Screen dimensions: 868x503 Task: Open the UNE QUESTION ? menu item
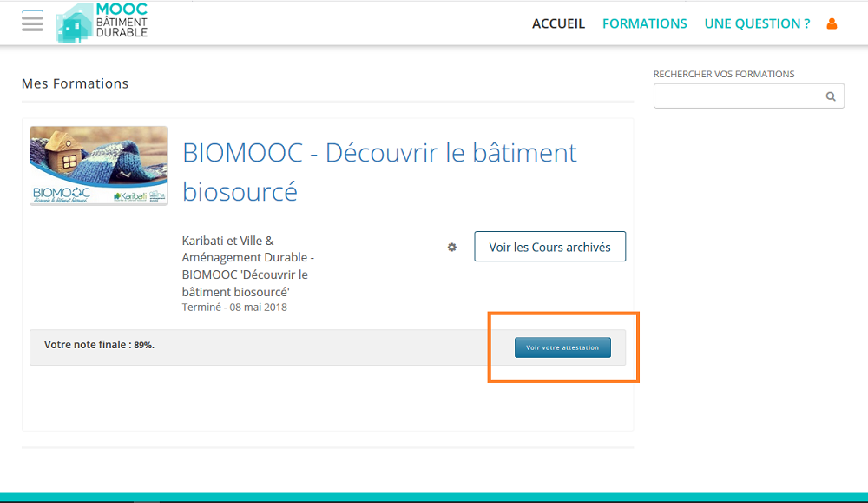tap(757, 23)
